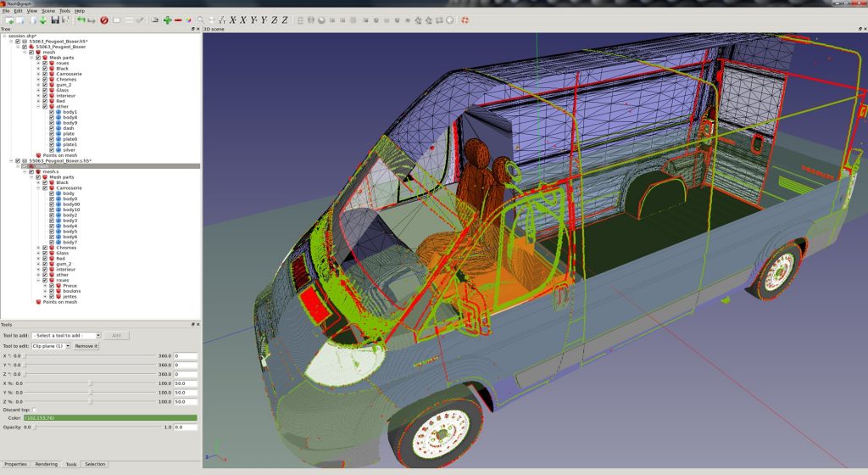Open the Tool to edit Clip plane dropdown
Viewport: 868px width, 475px height.
coord(51,346)
